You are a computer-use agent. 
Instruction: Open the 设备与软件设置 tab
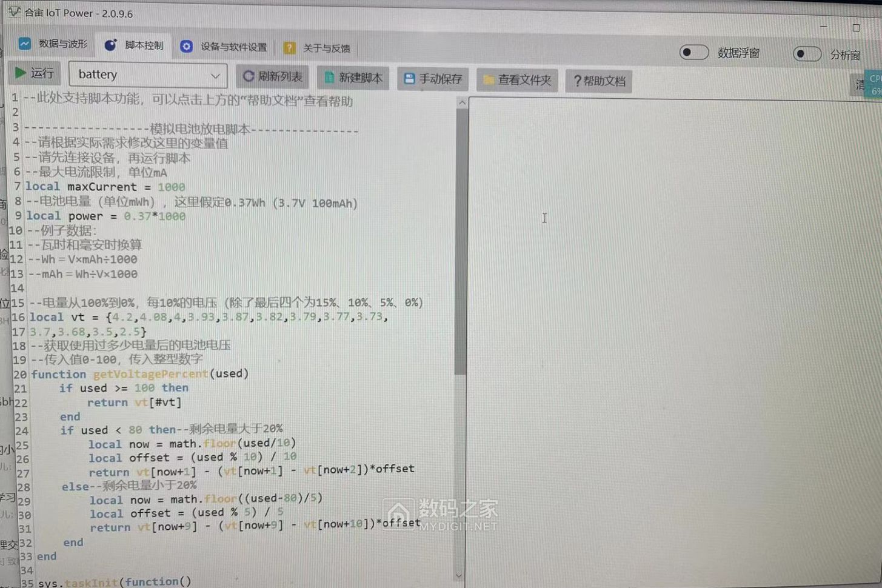point(224,47)
